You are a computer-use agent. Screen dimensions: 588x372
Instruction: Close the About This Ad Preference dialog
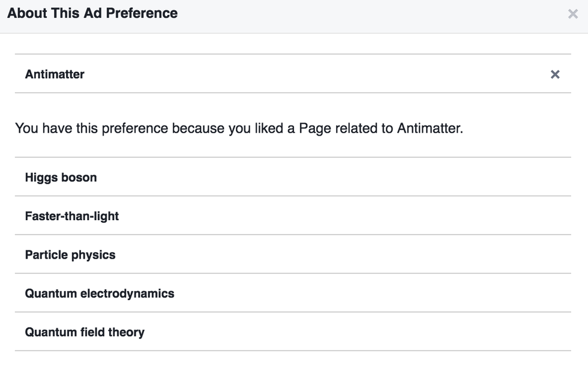coord(572,14)
